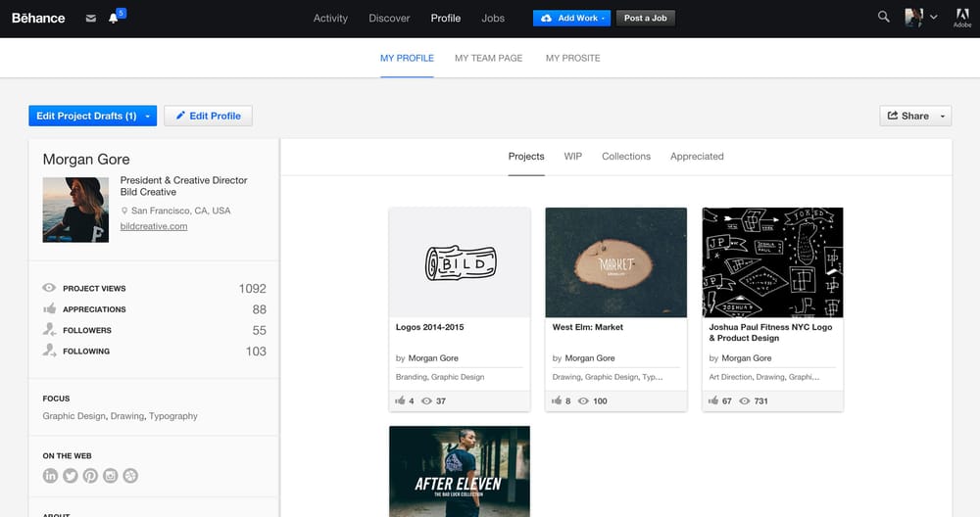This screenshot has width=980, height=517.
Task: Click the Appreciations thumbs-up icon in sidebar
Action: (x=49, y=308)
